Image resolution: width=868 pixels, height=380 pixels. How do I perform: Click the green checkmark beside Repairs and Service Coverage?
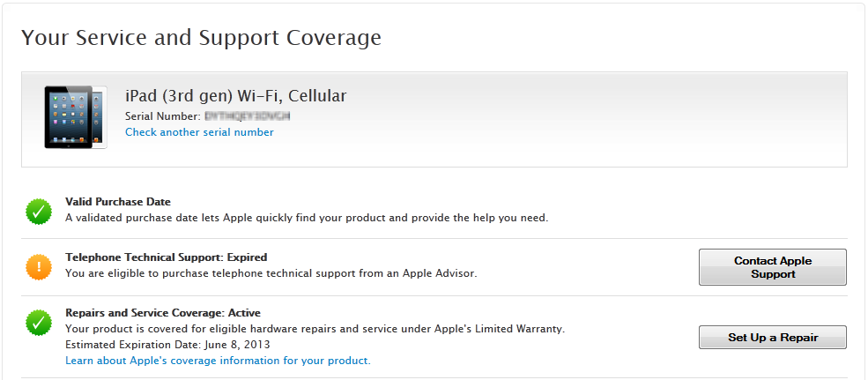(39, 323)
